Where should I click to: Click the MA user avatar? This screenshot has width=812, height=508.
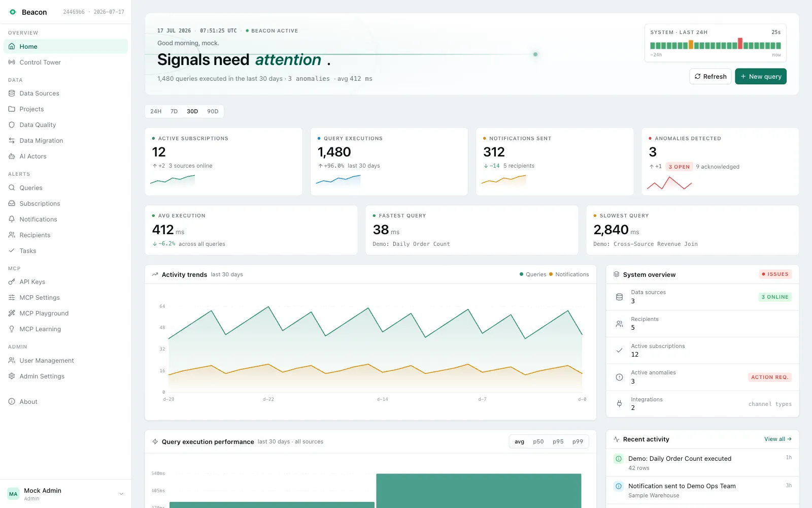coord(13,494)
